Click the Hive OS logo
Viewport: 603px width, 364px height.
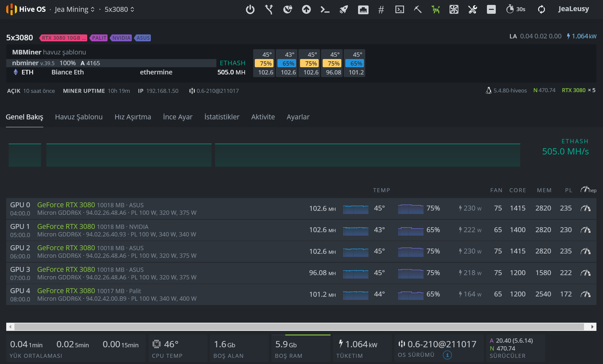26,9
